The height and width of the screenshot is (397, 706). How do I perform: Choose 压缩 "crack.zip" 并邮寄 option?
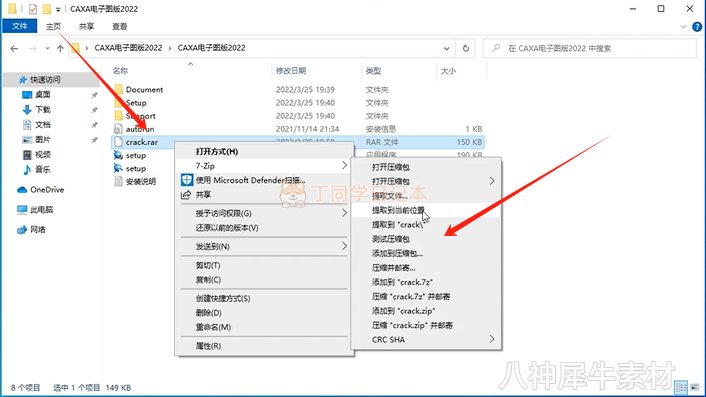426,325
